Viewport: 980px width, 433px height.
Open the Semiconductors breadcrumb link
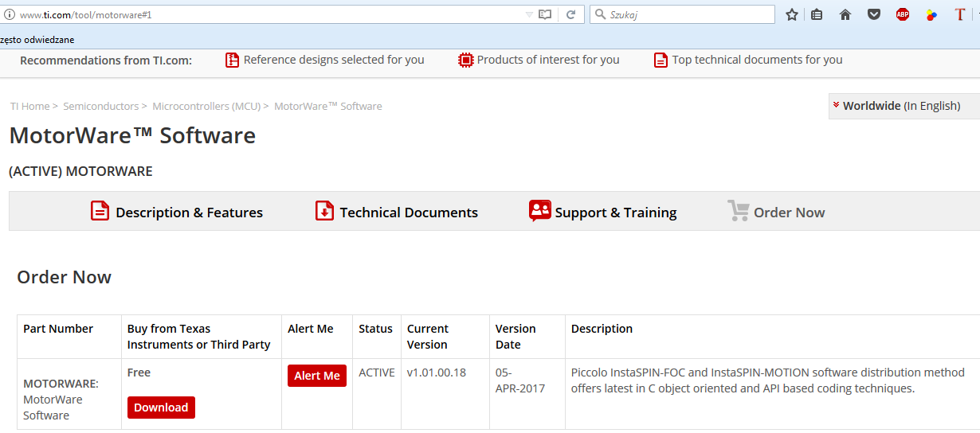point(100,106)
